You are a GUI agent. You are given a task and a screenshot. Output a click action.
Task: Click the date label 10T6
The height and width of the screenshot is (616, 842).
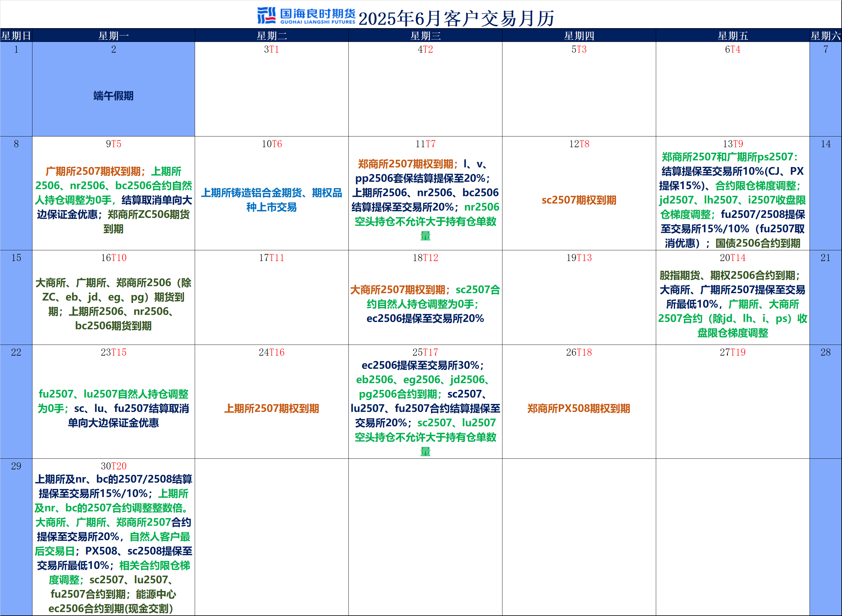click(272, 144)
